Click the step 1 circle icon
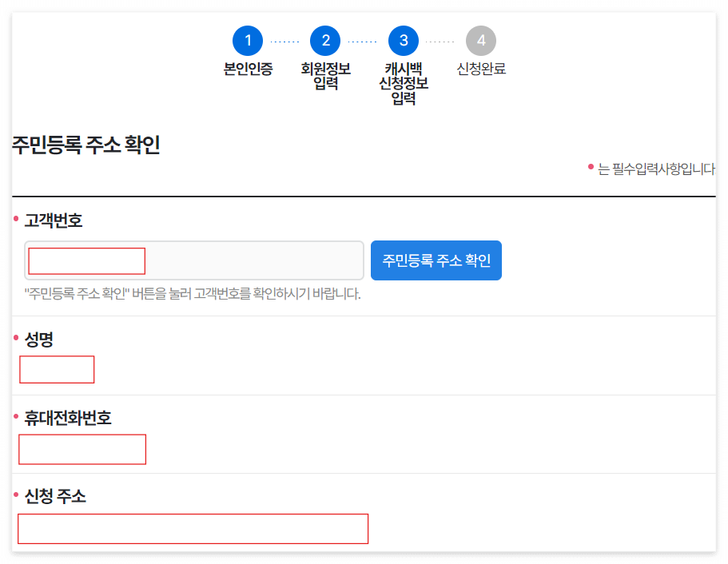Screen dimensions: 728x564 click(249, 40)
